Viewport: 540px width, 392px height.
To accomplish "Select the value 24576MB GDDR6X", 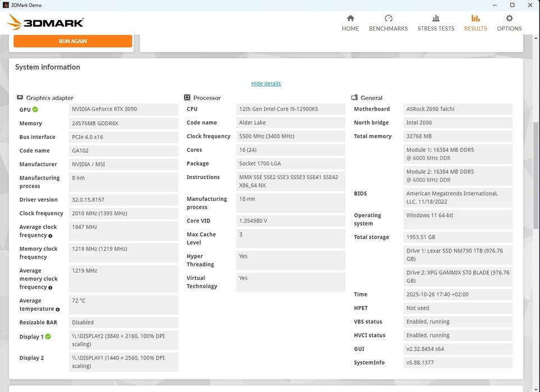I will coord(123,123).
